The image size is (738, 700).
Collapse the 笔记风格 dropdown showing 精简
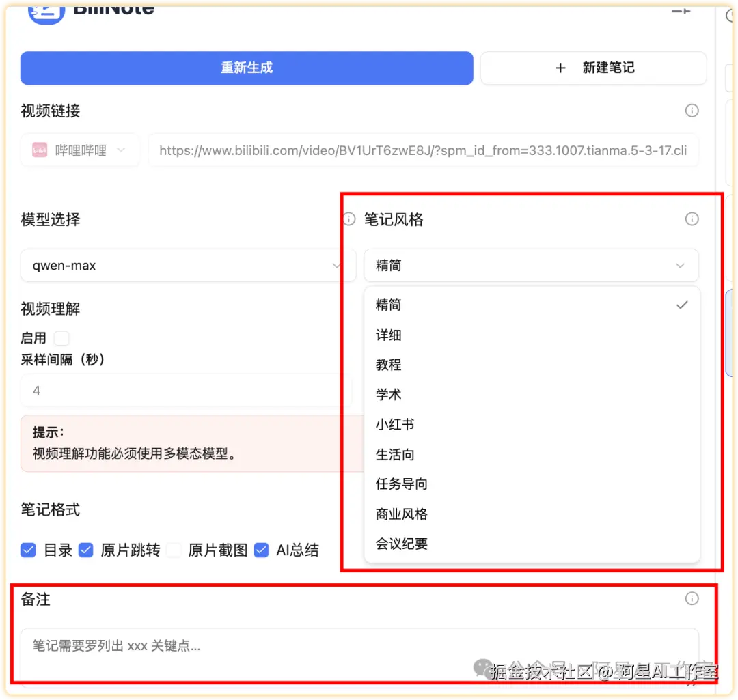531,266
